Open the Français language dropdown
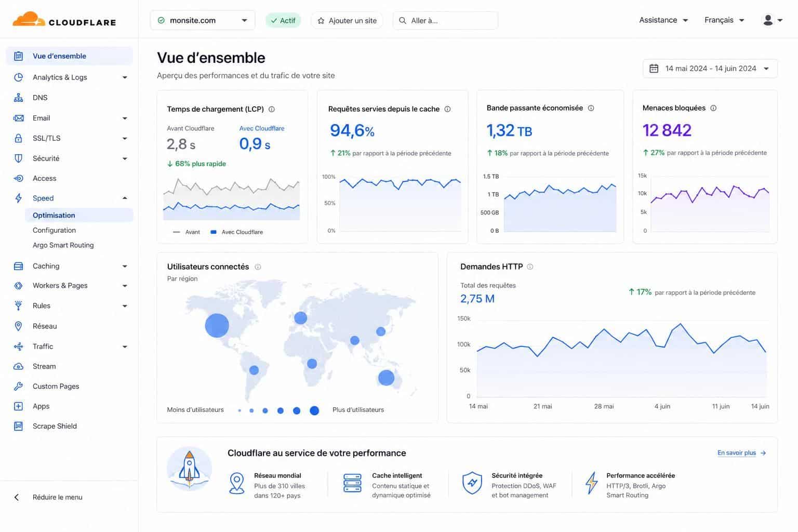Image resolution: width=798 pixels, height=532 pixels. 724,20
